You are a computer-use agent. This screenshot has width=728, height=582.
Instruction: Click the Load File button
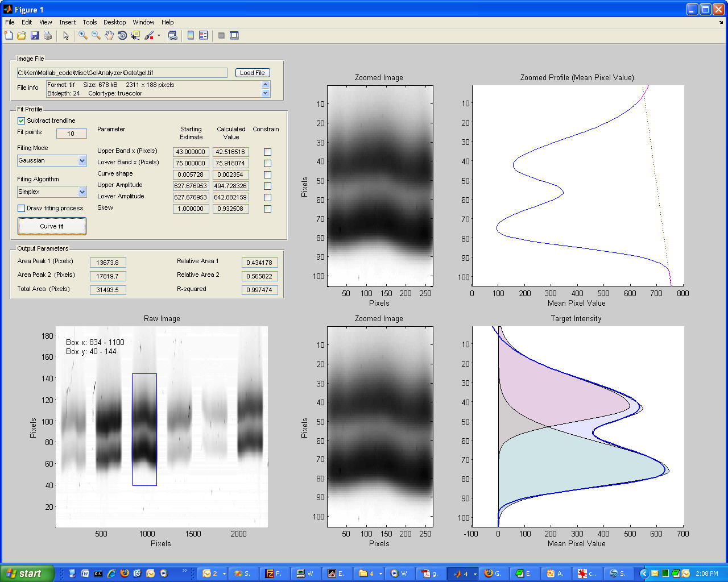(x=252, y=73)
